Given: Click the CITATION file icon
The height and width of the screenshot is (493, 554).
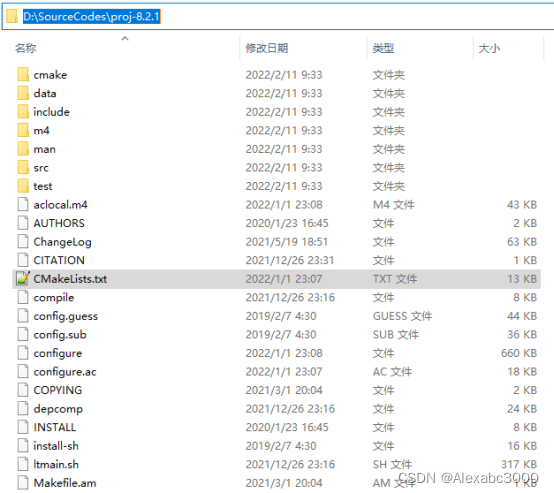Looking at the screenshot, I should tap(23, 260).
